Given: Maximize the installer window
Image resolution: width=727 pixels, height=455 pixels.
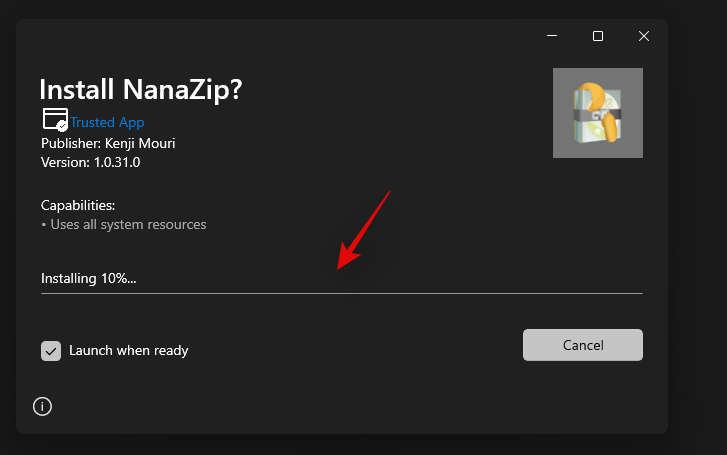Looking at the screenshot, I should tap(598, 36).
